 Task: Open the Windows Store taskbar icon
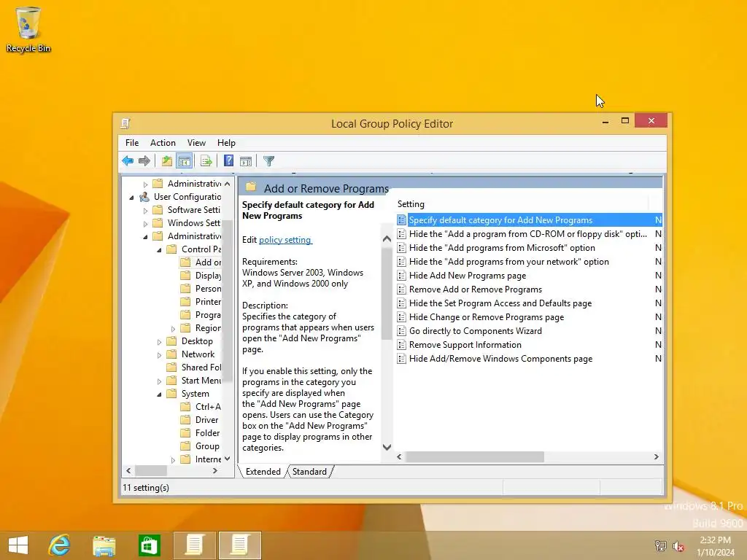click(149, 545)
